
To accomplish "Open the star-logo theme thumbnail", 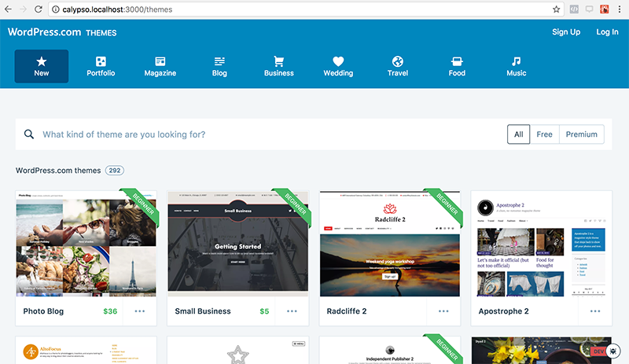I will [x=238, y=351].
